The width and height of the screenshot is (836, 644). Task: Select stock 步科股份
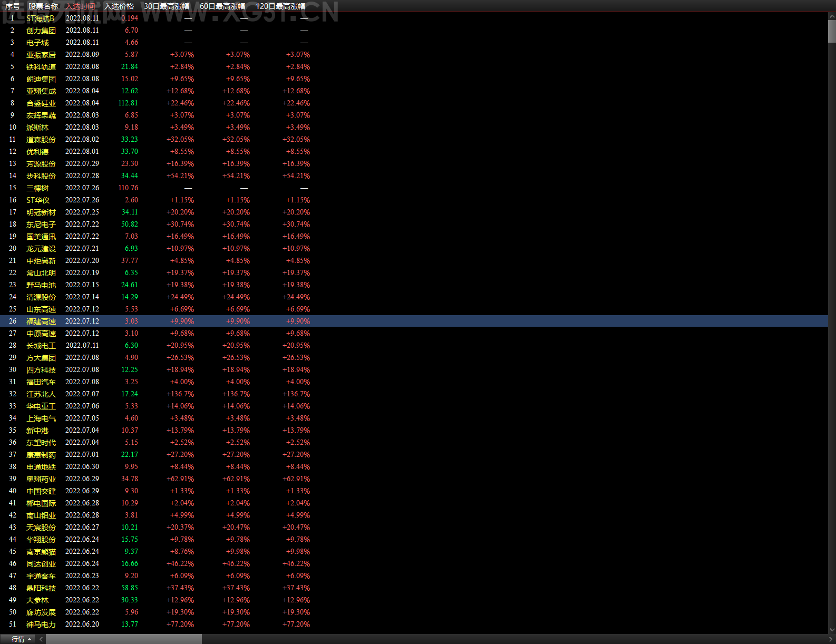pyautogui.click(x=41, y=176)
